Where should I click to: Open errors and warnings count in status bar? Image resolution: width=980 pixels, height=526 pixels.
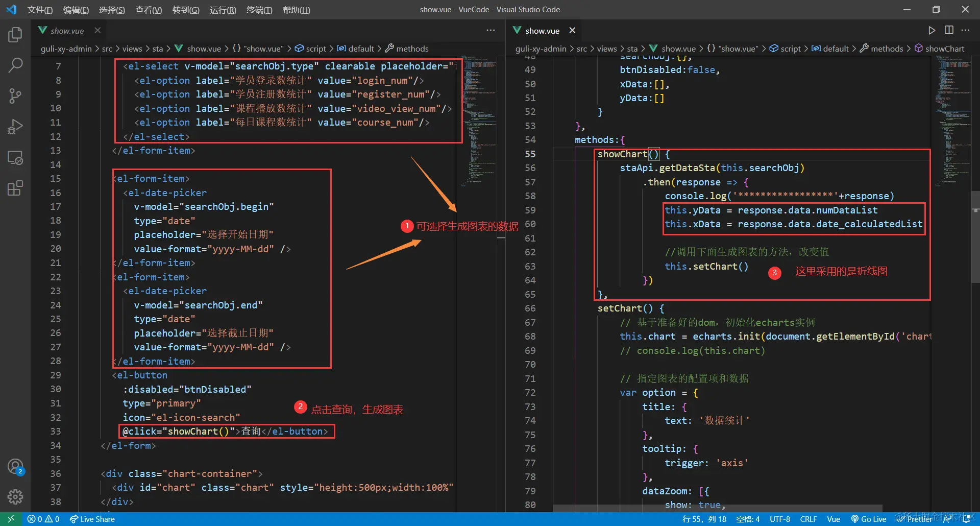(43, 519)
